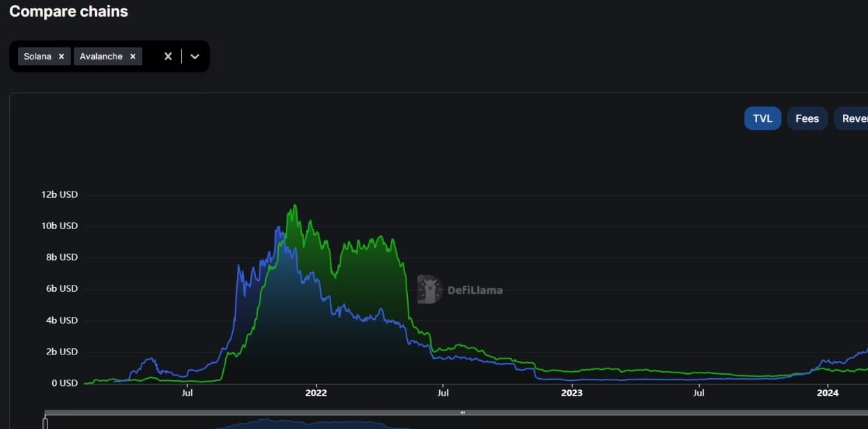Select the Avalanche chip label
Viewport: 868px width, 429px height.
click(x=102, y=56)
